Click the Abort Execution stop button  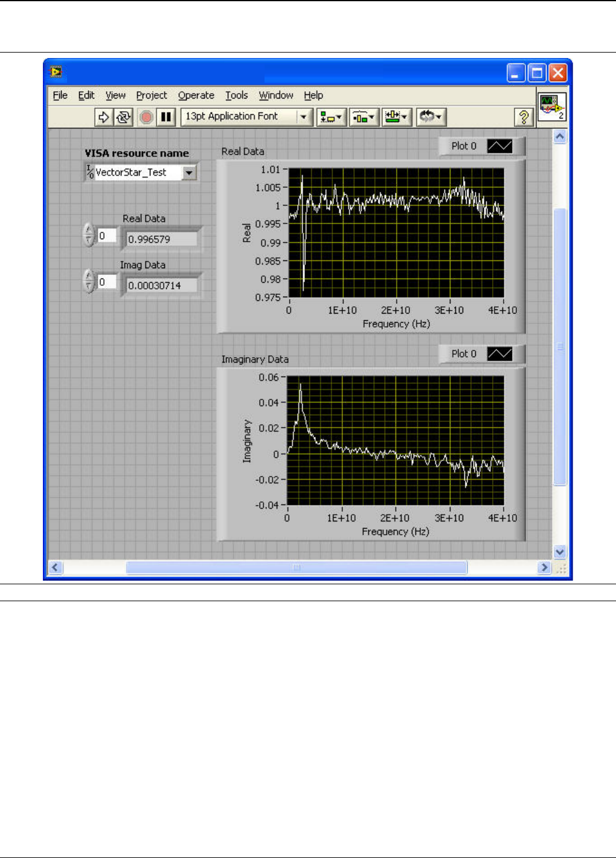(146, 117)
